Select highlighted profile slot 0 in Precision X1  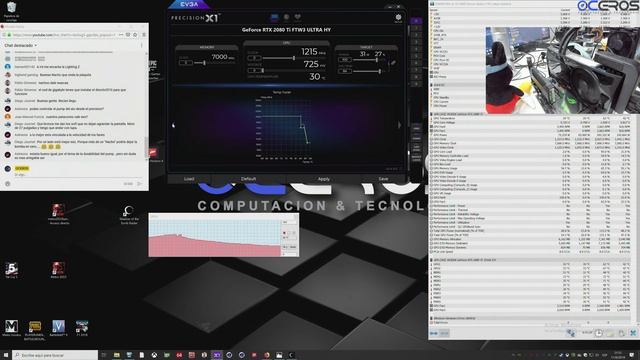416,21
